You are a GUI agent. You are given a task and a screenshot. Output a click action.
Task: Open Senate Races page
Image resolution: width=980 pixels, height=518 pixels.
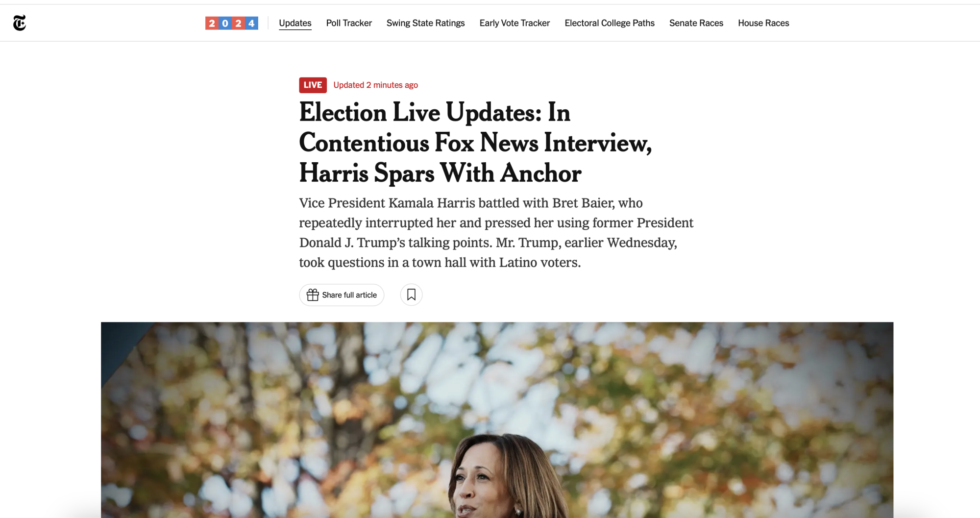pos(696,23)
